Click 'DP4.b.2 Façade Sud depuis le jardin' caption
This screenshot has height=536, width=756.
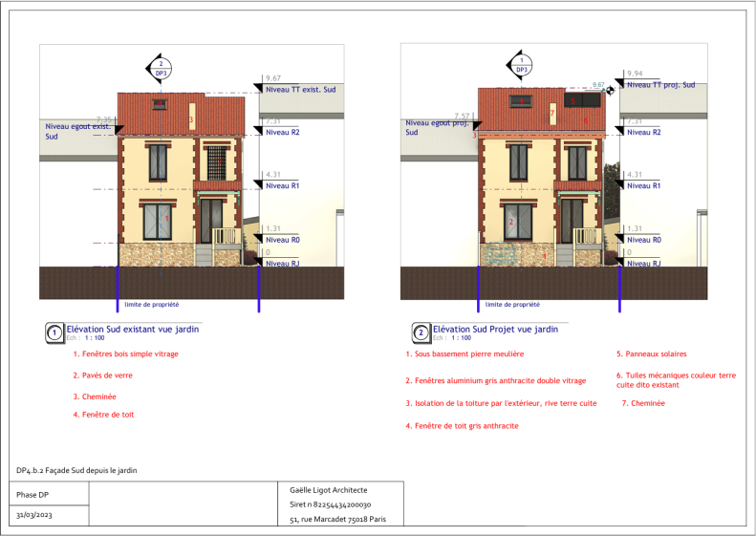coord(76,470)
